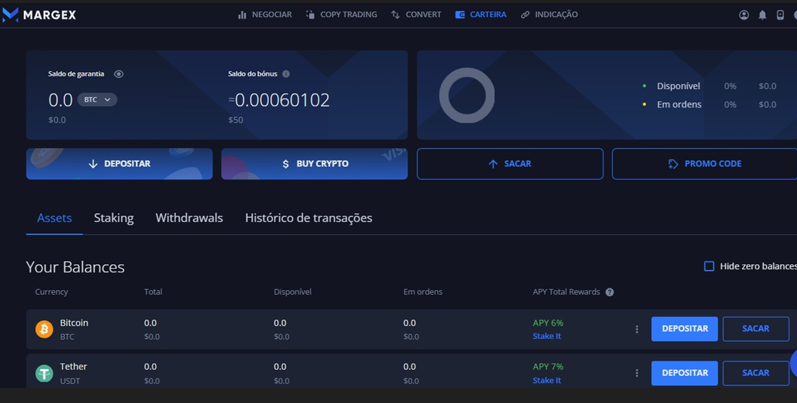
Task: Enable Hide zero balances checkbox
Action: (709, 266)
